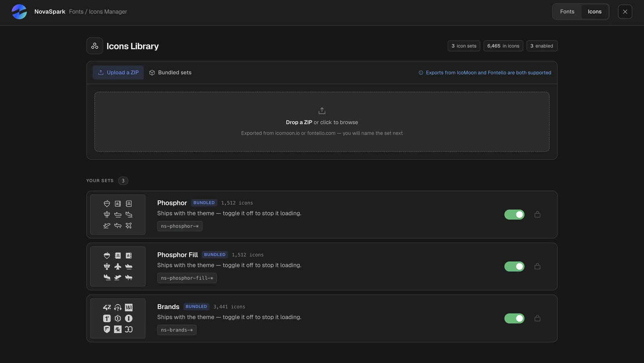Click the upload arrow icon in the drop zone

click(x=322, y=111)
